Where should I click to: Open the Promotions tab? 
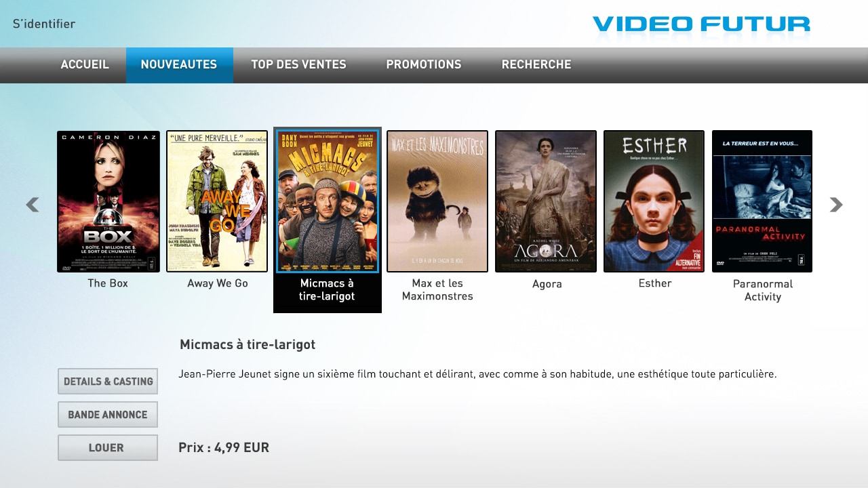click(424, 65)
